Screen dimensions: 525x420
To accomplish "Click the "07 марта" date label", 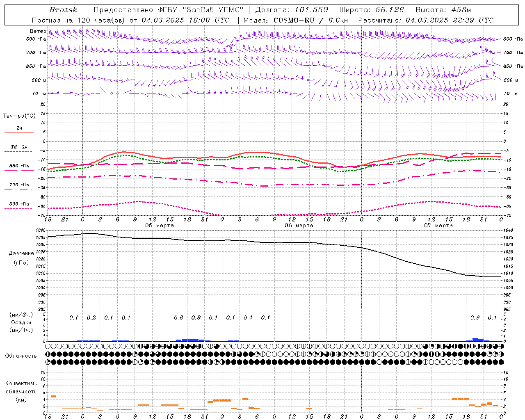I will coord(438,226).
